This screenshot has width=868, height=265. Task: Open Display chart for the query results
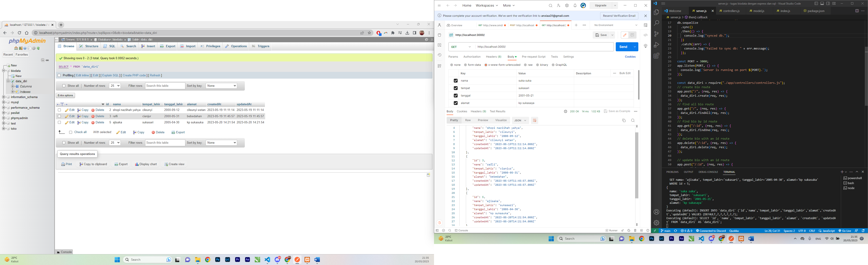[x=146, y=164]
